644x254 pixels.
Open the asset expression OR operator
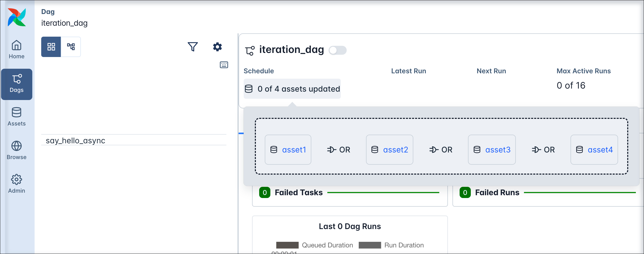point(338,150)
